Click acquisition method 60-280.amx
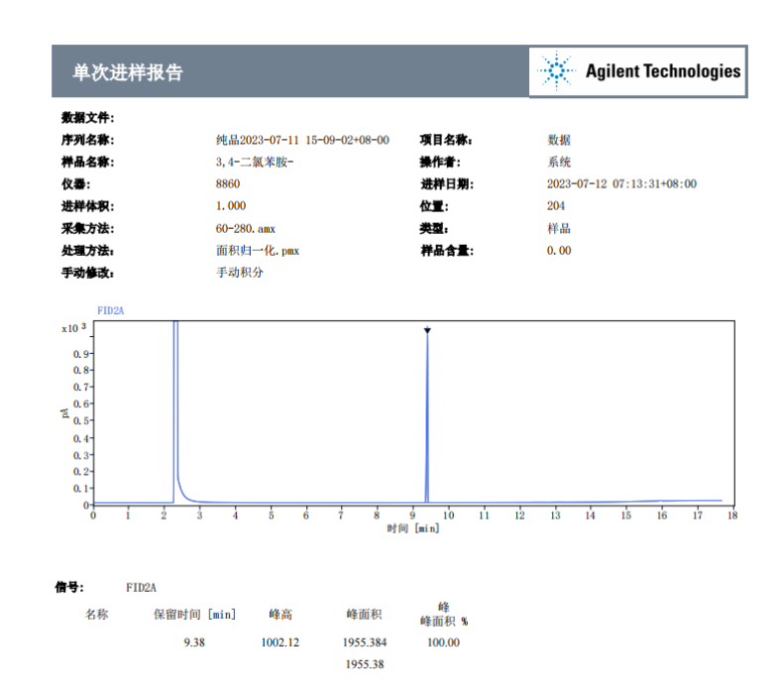This screenshot has height=700, width=780. [245, 228]
